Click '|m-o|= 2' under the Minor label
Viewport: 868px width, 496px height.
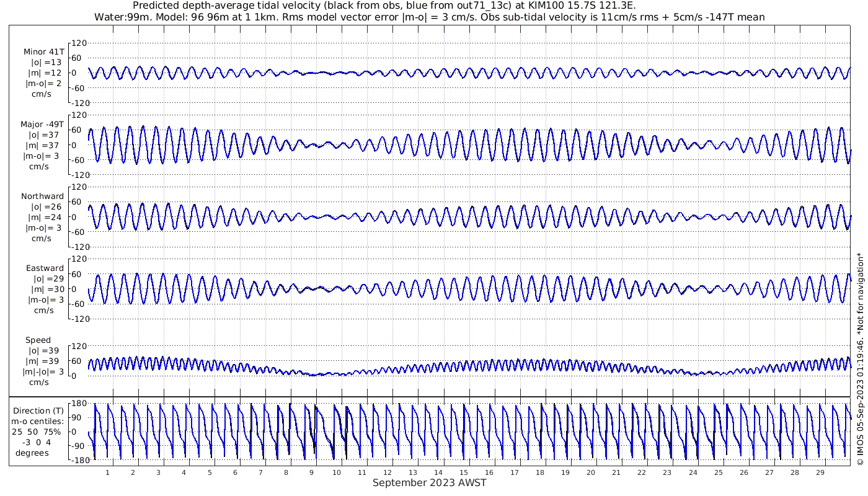[43, 83]
